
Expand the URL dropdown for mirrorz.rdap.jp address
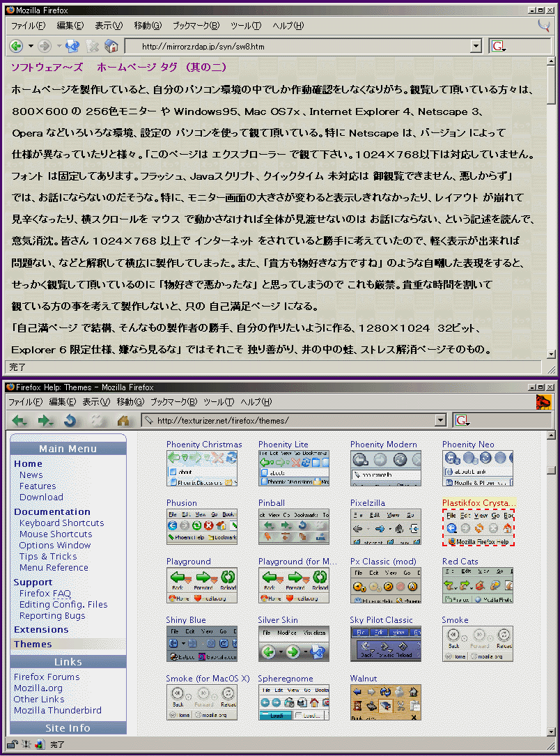click(x=476, y=47)
